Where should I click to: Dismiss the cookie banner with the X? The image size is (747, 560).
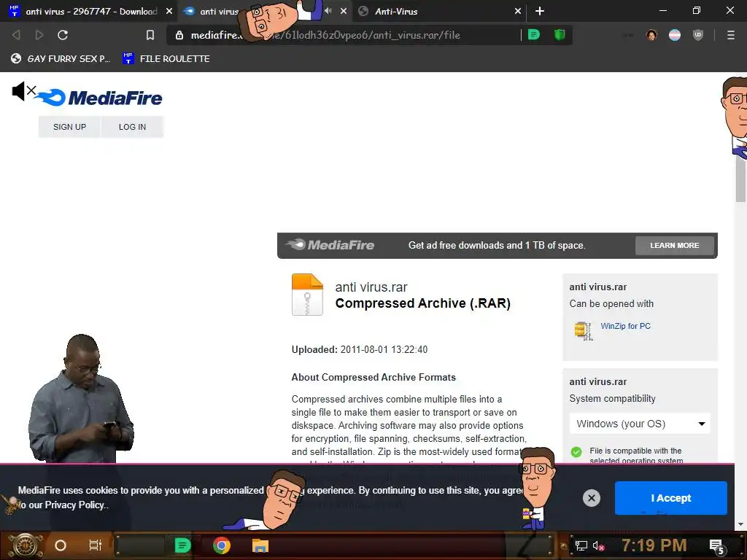click(591, 498)
